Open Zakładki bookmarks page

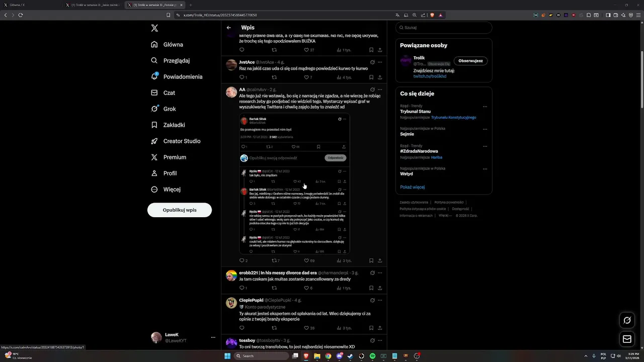tap(168, 125)
